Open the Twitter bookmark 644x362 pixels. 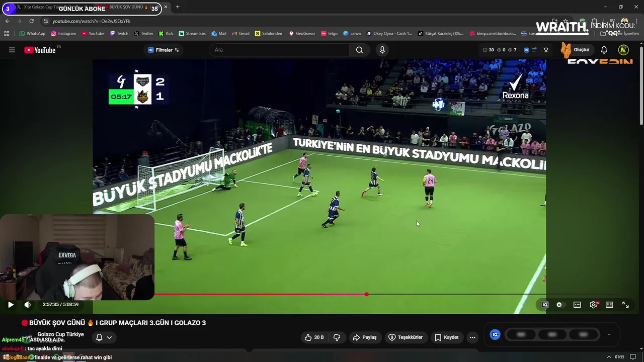(x=143, y=33)
